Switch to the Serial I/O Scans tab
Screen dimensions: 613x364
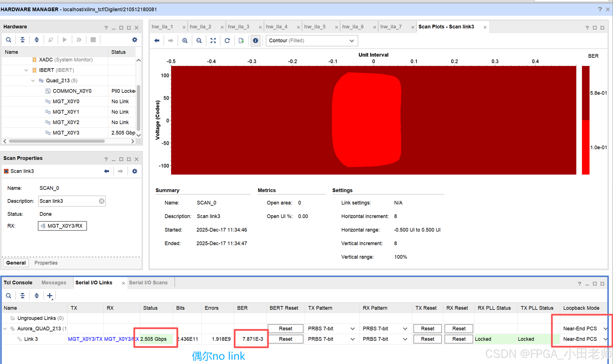point(148,283)
